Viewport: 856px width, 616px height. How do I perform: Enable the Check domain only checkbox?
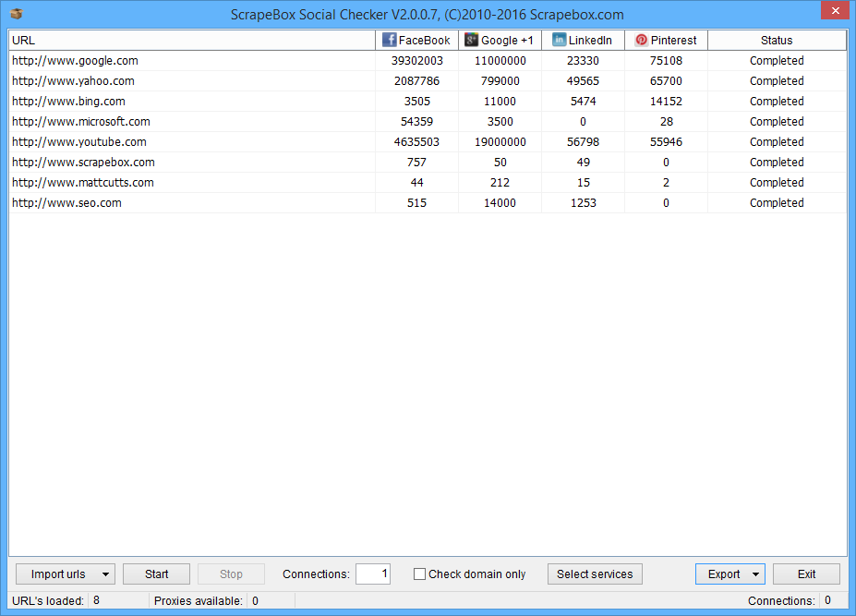click(x=420, y=574)
